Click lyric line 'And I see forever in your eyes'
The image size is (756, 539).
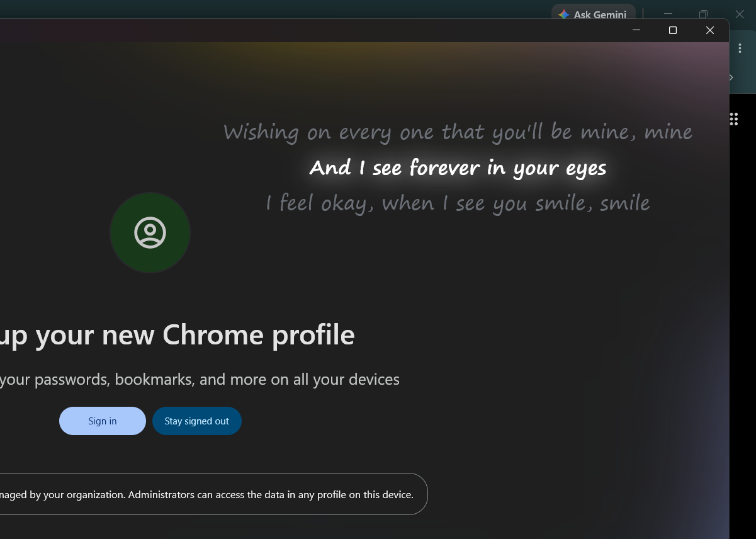click(x=458, y=168)
